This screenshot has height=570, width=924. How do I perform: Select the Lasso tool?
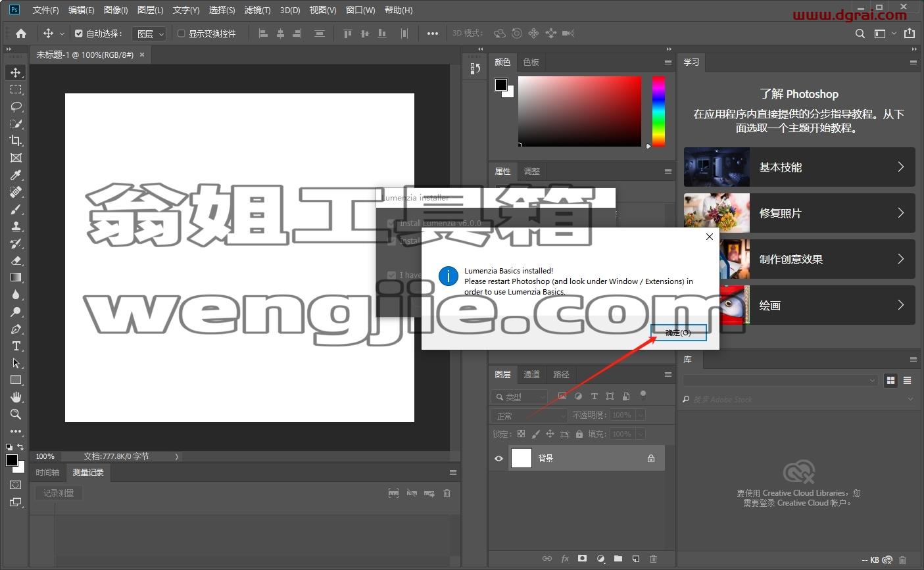tap(16, 107)
